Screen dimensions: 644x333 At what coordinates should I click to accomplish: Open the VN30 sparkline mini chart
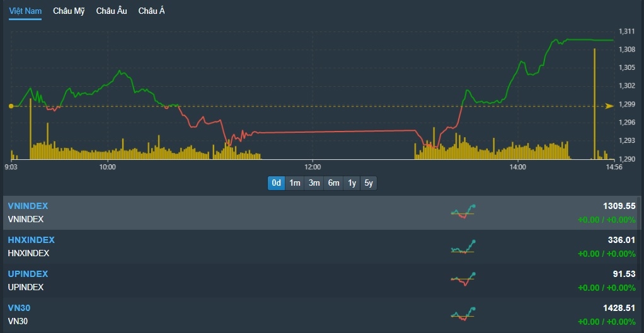coord(463,314)
